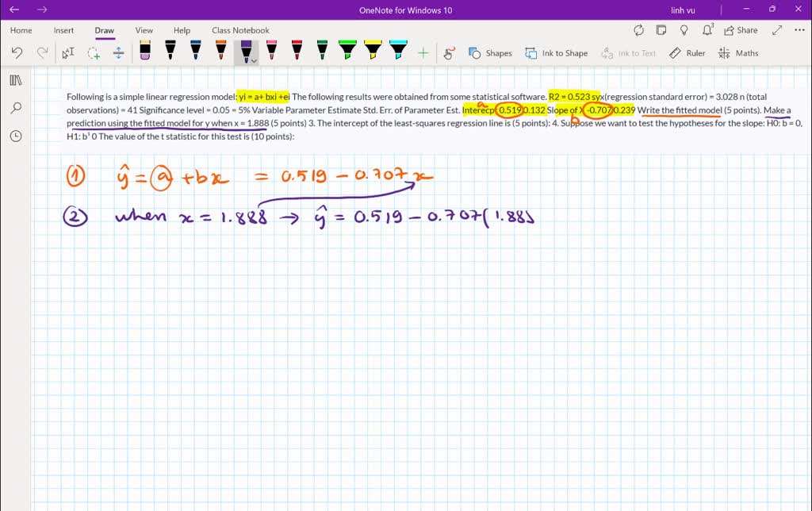812x511 pixels.
Task: Add a new pen with the plus
Action: 423,52
